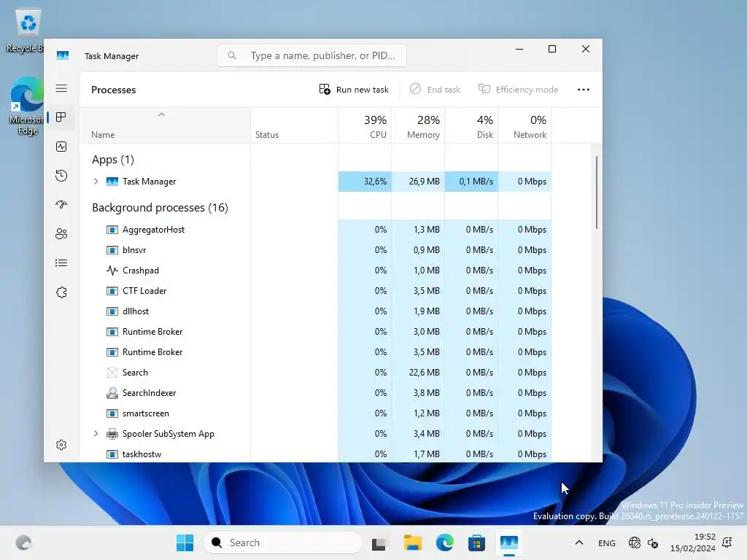This screenshot has height=560, width=747.
Task: Click Task Manager taskbar icon
Action: 508,542
